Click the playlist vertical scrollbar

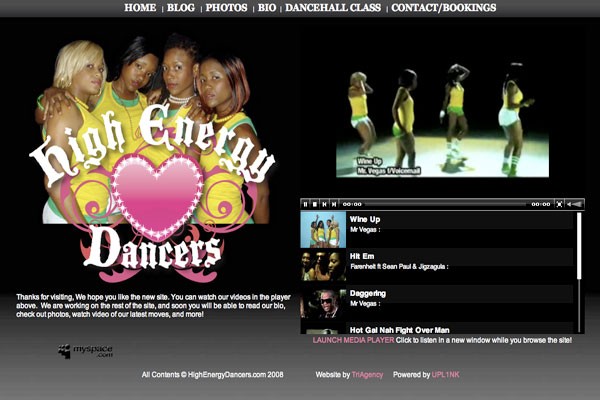tap(579, 273)
